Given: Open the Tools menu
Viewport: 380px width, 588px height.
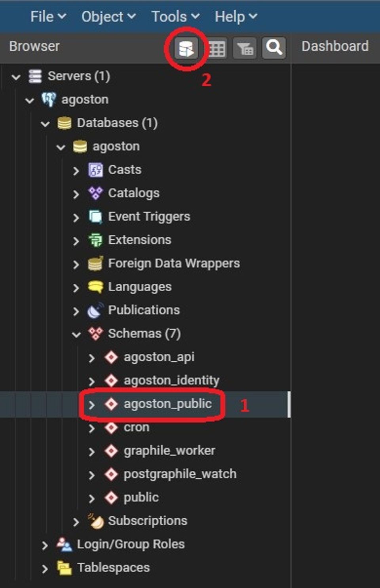Looking at the screenshot, I should tap(175, 17).
